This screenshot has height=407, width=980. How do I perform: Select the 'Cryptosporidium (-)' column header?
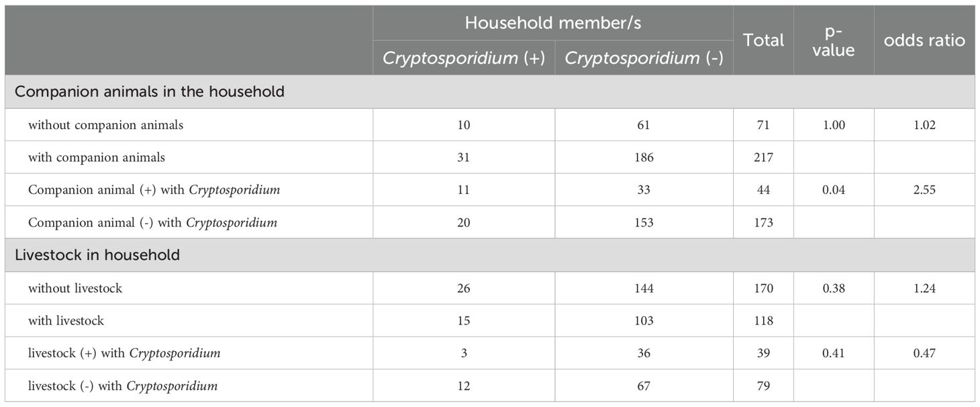pyautogui.click(x=644, y=58)
